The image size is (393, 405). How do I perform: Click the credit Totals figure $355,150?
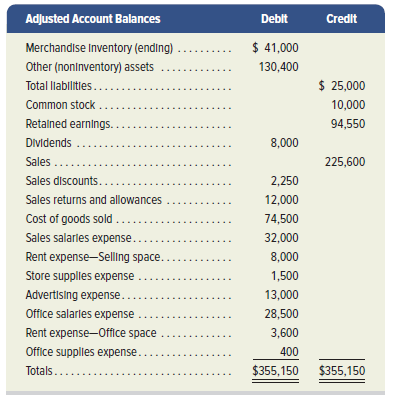pos(342,371)
